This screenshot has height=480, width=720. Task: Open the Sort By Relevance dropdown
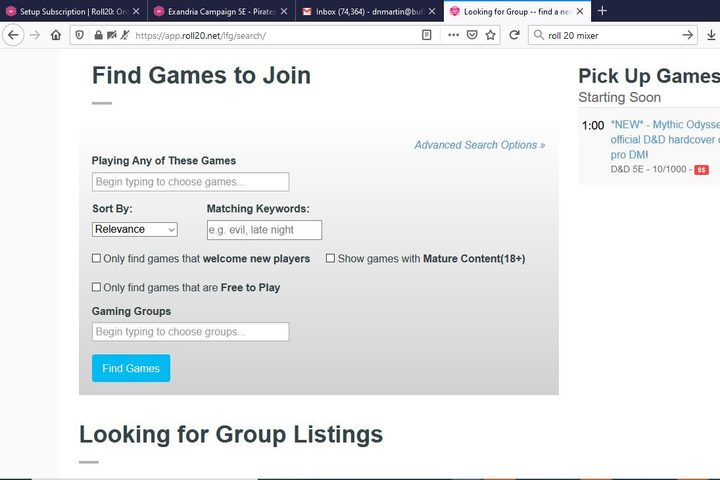coord(135,229)
